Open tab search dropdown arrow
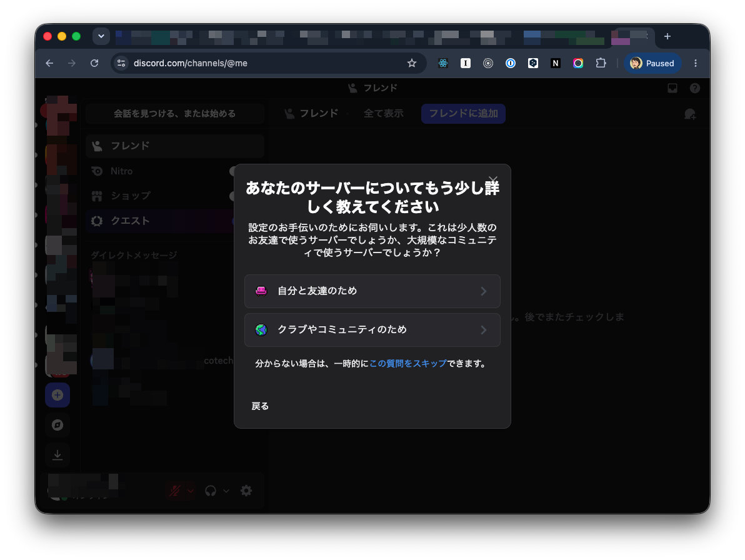Screen dimensions: 745x560 pos(101,36)
